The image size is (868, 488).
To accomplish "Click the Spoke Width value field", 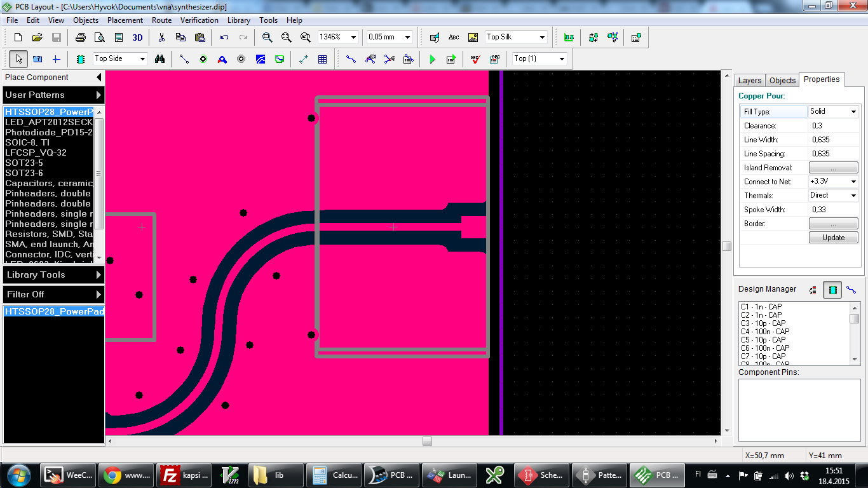I will (x=833, y=210).
